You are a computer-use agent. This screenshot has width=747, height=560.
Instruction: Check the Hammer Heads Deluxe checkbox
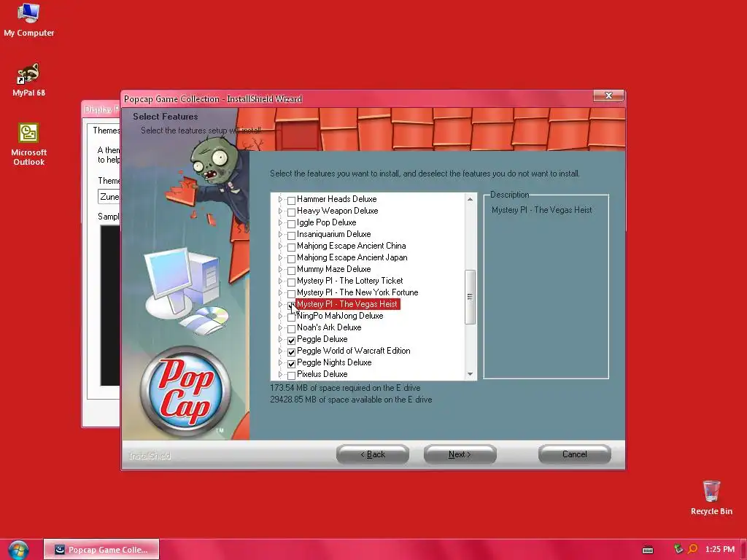click(x=291, y=200)
